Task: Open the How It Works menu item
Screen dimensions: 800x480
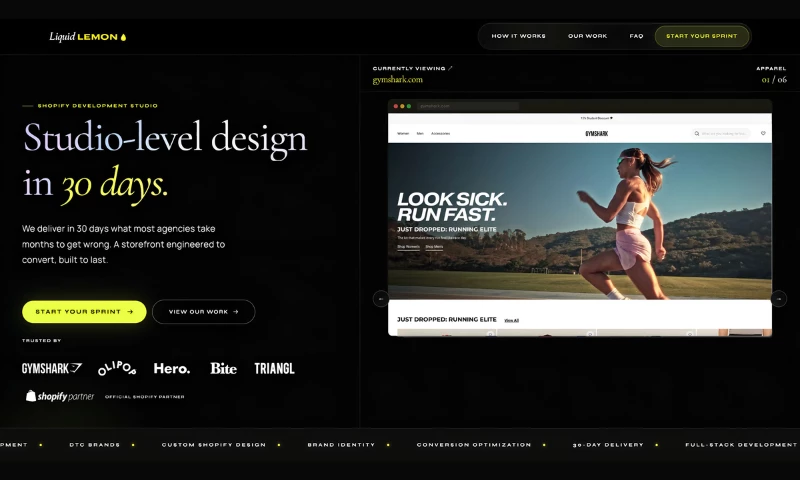Action: [x=518, y=36]
